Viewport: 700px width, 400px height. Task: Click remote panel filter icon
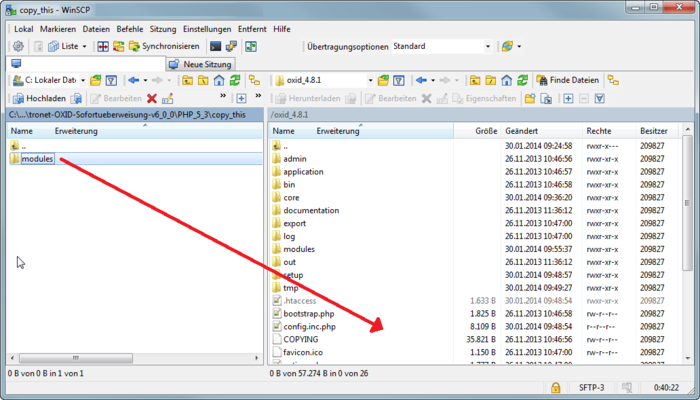click(399, 80)
